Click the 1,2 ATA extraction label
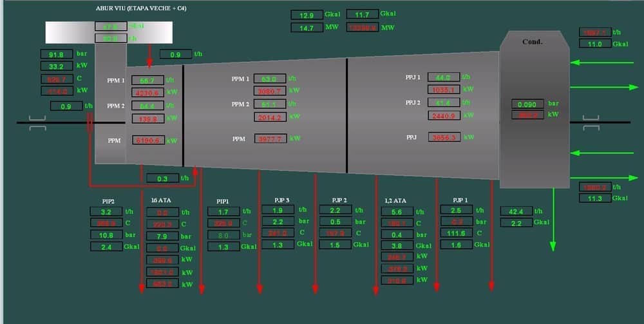Screen dimensions: 644x324 pyautogui.click(x=395, y=200)
